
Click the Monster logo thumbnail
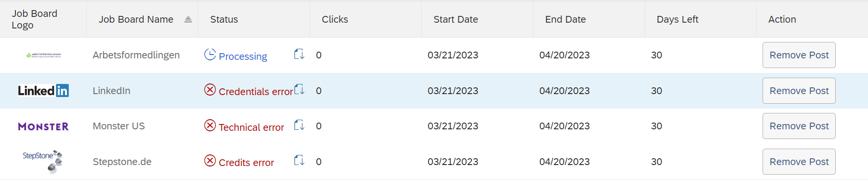pyautogui.click(x=43, y=126)
